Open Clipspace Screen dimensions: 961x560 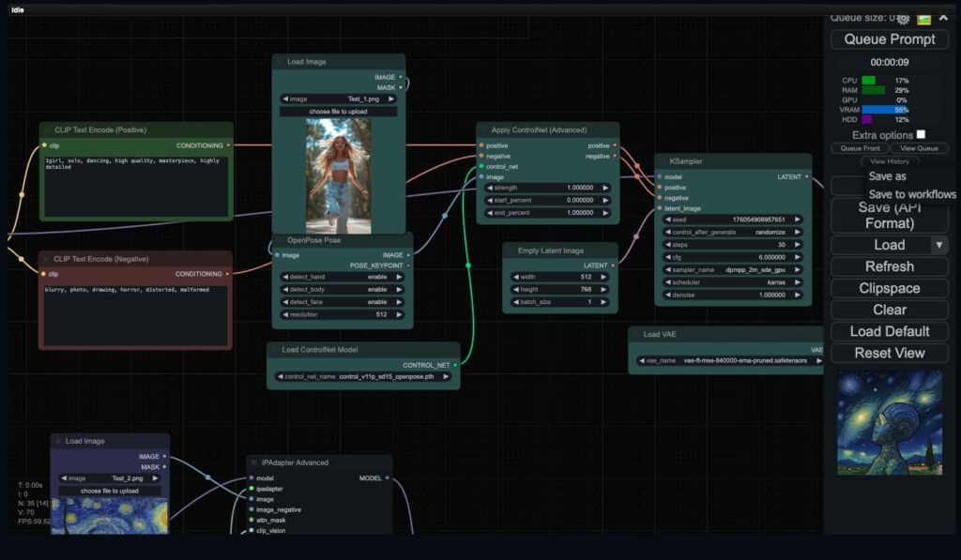click(890, 288)
